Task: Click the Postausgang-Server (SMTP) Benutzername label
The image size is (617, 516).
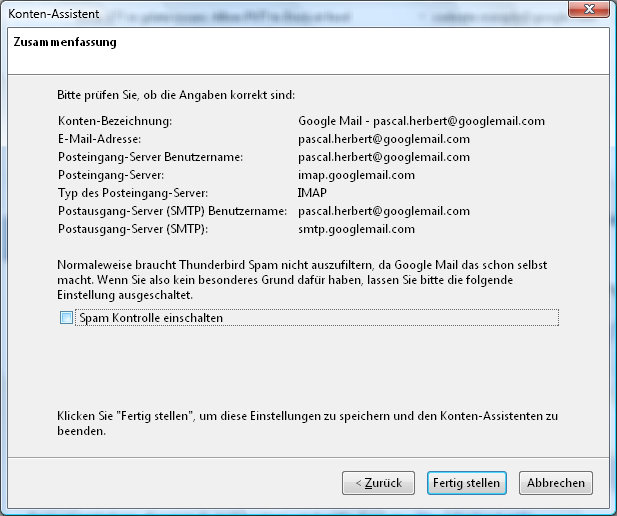Action: pyautogui.click(x=172, y=211)
